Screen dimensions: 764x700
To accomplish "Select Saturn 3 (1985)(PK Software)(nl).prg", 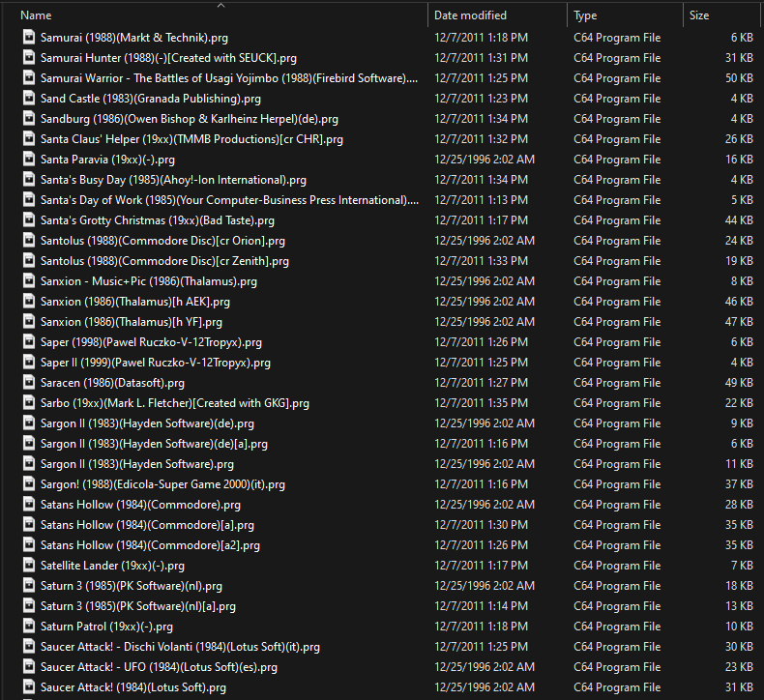I will point(132,586).
